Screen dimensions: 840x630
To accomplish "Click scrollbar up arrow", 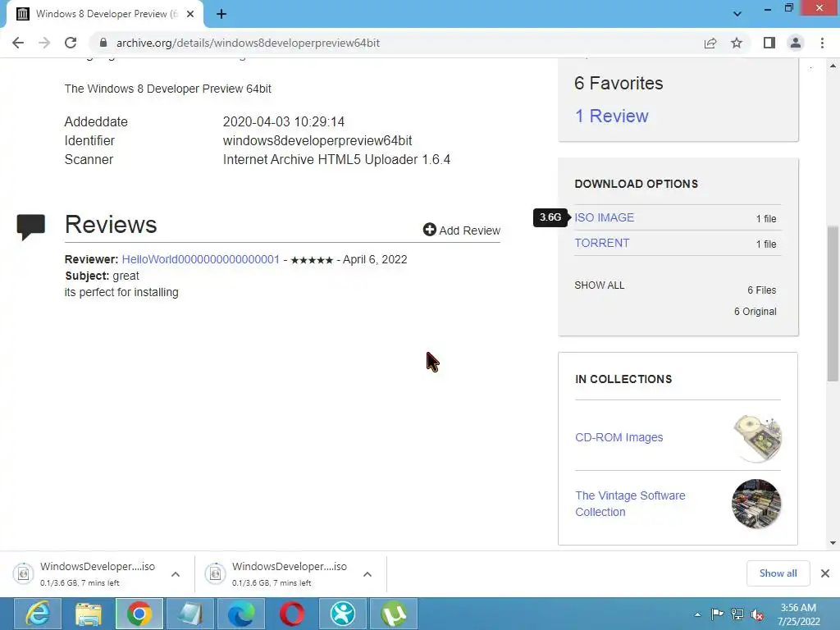I will pos(833,66).
